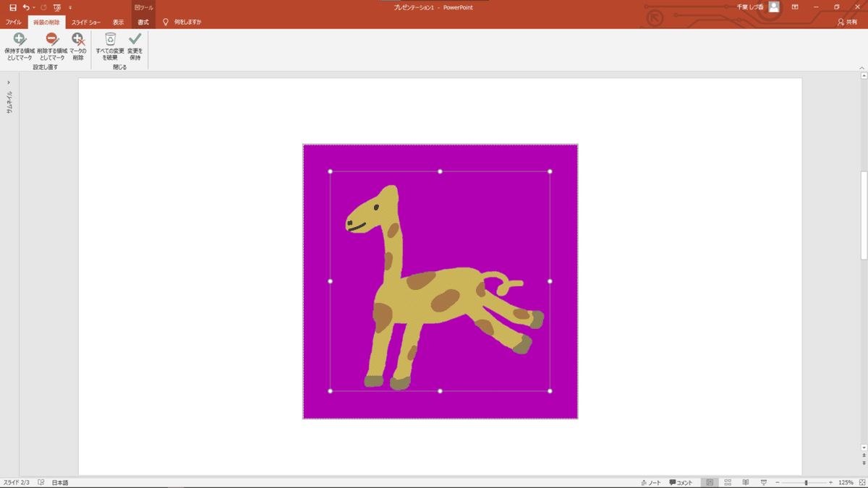Image resolution: width=868 pixels, height=488 pixels.
Task: Open Customize Quick Access Toolbar dropdown
Action: pos(70,7)
